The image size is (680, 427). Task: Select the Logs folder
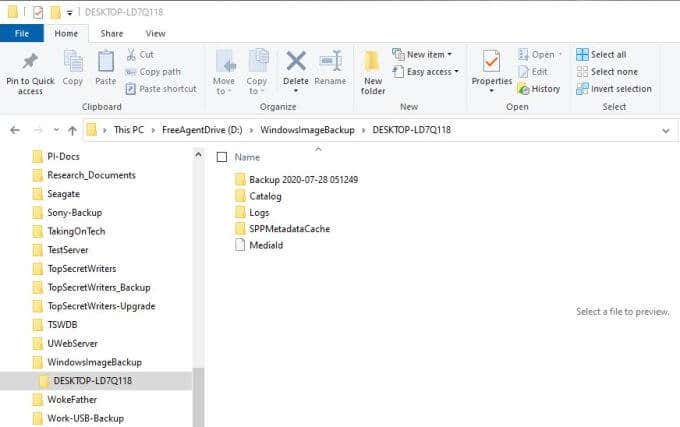point(252,212)
